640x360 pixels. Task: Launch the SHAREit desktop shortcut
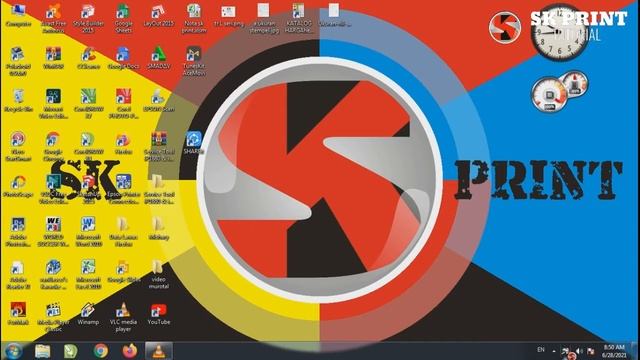coord(193,143)
